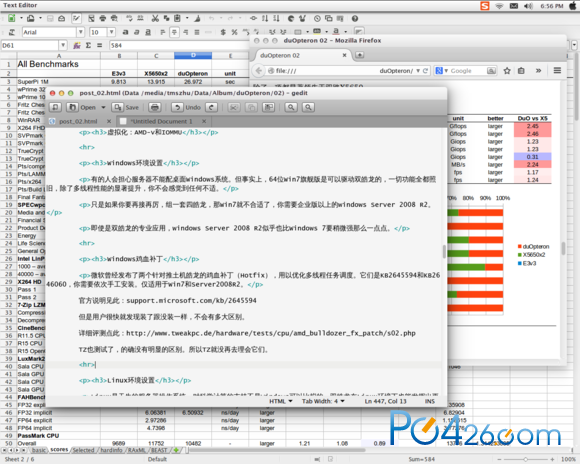Open the Arial font name dropdown
Viewport: 580px width, 464px height.
80,32
